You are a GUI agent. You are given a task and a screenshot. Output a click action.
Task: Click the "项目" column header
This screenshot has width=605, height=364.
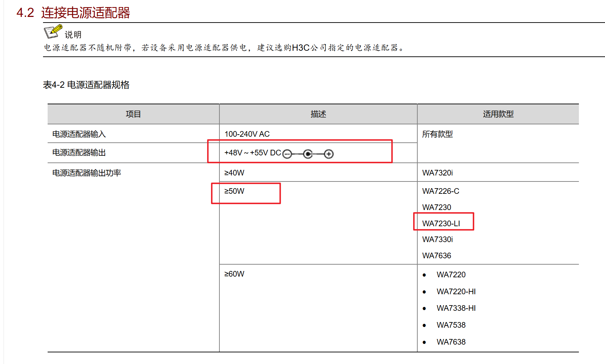tap(133, 114)
